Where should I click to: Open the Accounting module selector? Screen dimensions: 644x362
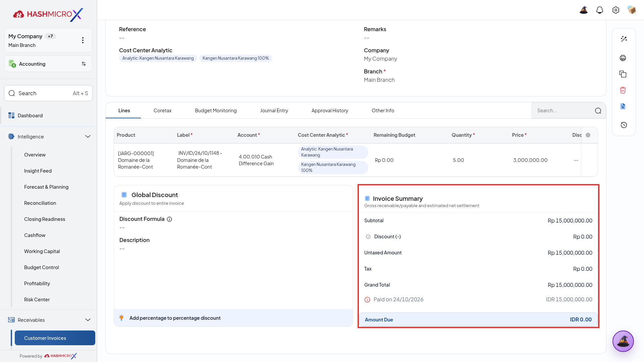coord(48,64)
